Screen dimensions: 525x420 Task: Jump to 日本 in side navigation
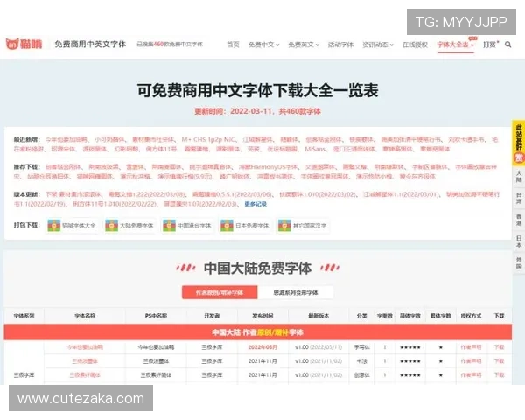(x=519, y=241)
